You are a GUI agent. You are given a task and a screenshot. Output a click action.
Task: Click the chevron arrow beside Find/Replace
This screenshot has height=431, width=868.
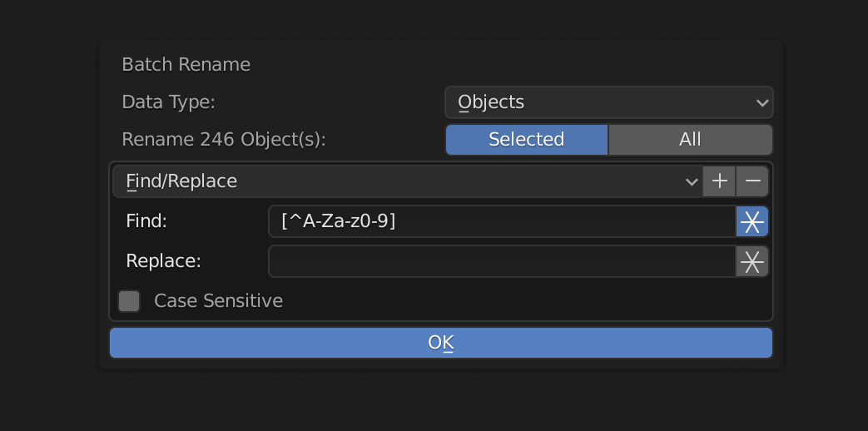click(692, 182)
